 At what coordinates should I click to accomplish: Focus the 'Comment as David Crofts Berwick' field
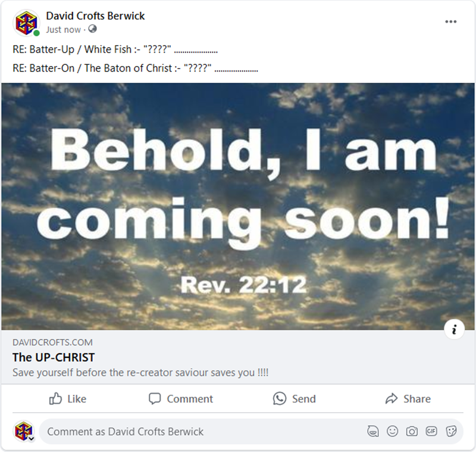[x=201, y=431]
